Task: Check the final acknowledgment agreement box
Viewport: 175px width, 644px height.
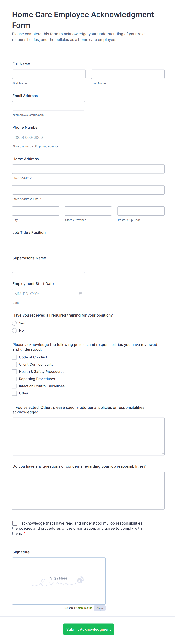Action: tap(15, 523)
